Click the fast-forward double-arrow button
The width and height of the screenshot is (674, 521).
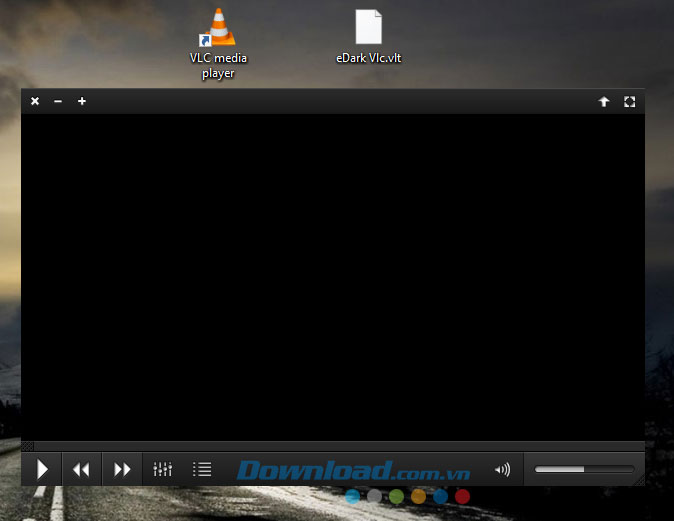point(122,469)
